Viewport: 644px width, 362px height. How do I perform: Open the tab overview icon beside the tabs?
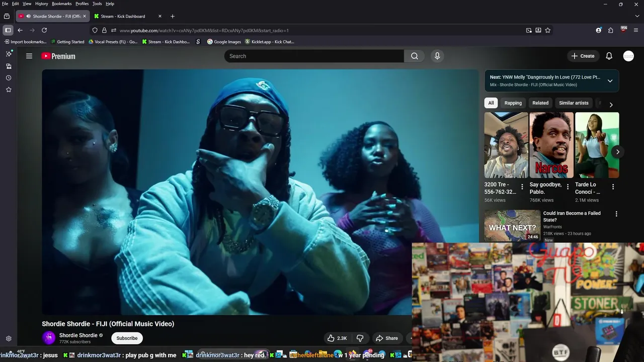(7, 16)
